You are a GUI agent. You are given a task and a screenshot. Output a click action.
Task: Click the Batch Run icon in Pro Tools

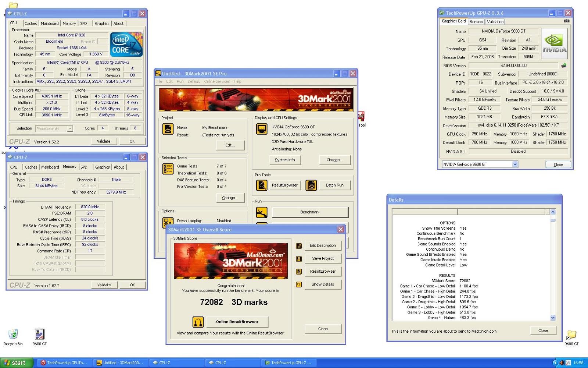pos(311,185)
